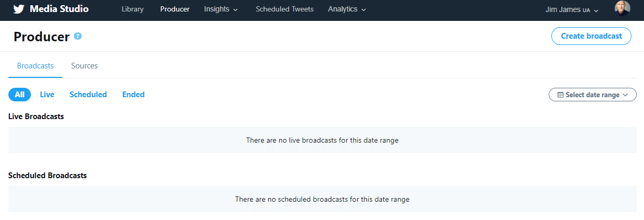Open the Select date range dropdown
The image size is (644, 220).
pos(593,95)
